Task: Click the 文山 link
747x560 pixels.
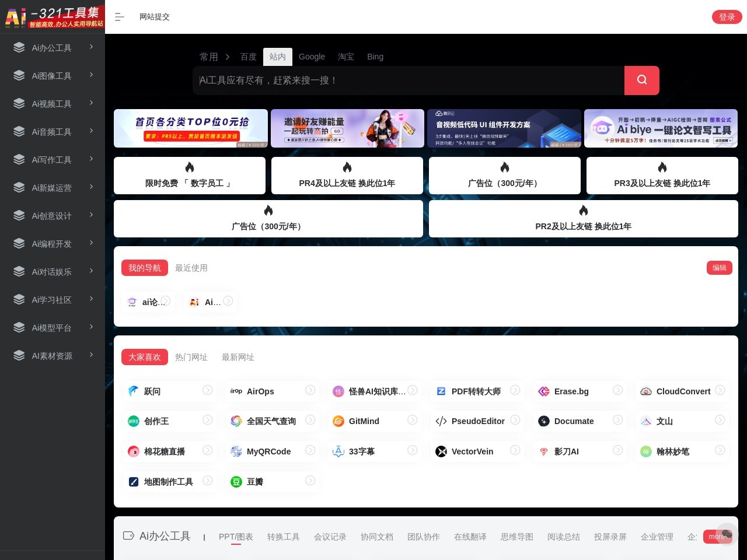Action: tap(665, 421)
